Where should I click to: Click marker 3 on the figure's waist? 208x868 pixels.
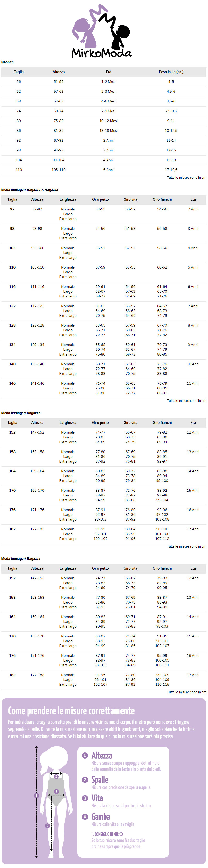pyautogui.click(x=56, y=792)
